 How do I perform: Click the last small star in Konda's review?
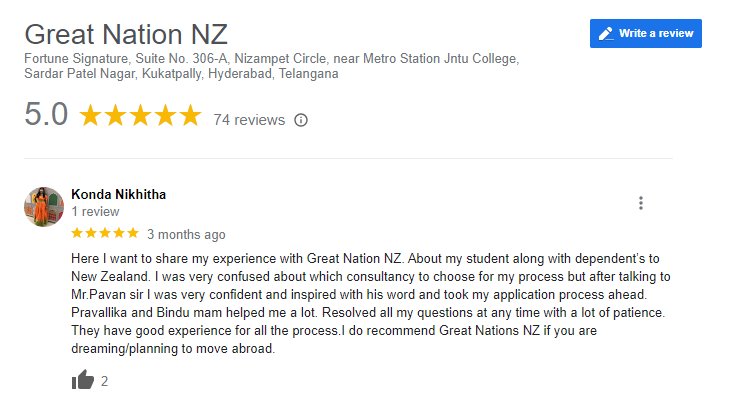(132, 234)
